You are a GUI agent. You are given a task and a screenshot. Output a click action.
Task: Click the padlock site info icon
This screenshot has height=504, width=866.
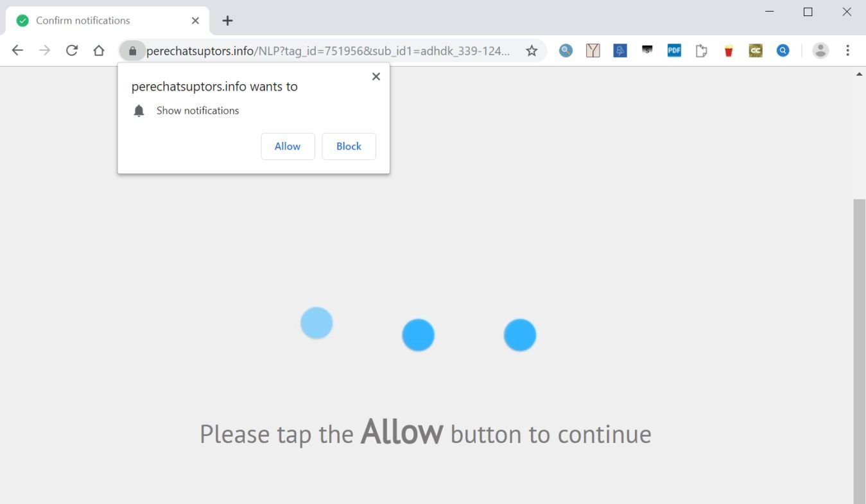point(132,51)
